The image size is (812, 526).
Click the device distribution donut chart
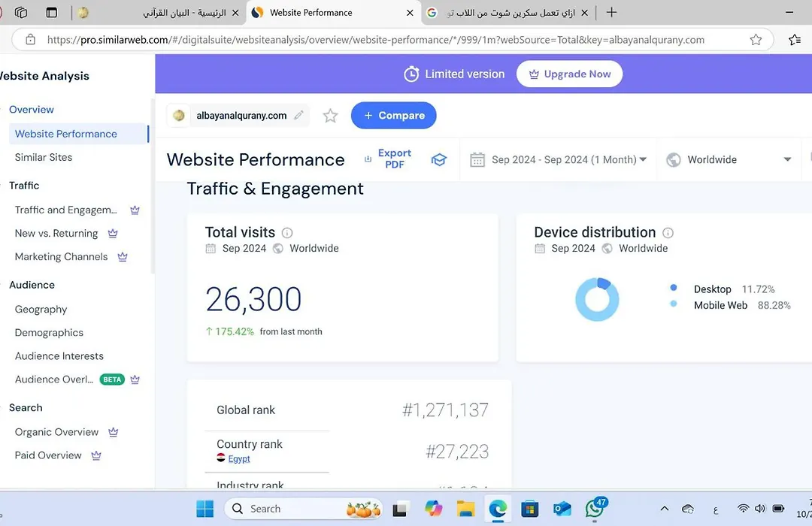597,299
